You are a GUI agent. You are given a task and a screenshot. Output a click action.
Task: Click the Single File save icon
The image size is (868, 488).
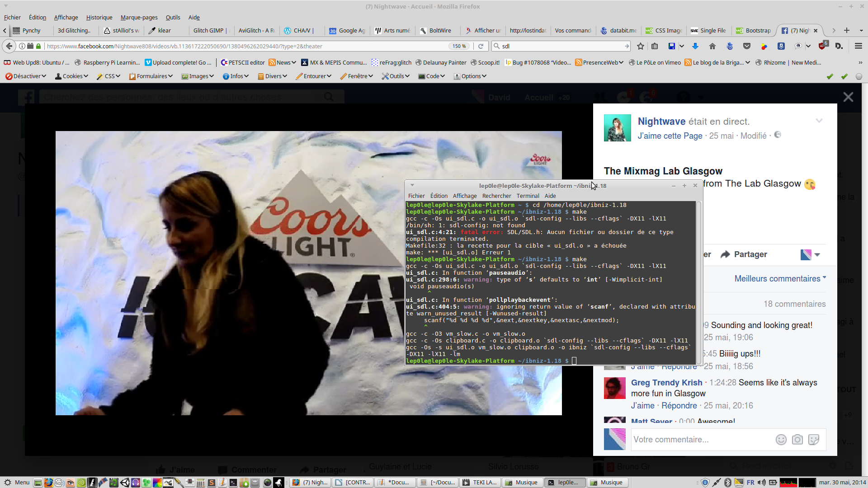pyautogui.click(x=671, y=46)
